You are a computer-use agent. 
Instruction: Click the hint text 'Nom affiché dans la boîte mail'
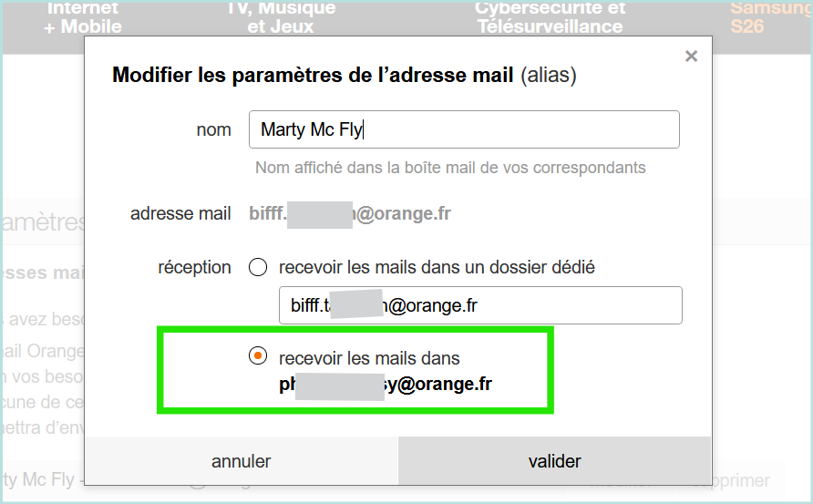click(x=450, y=168)
